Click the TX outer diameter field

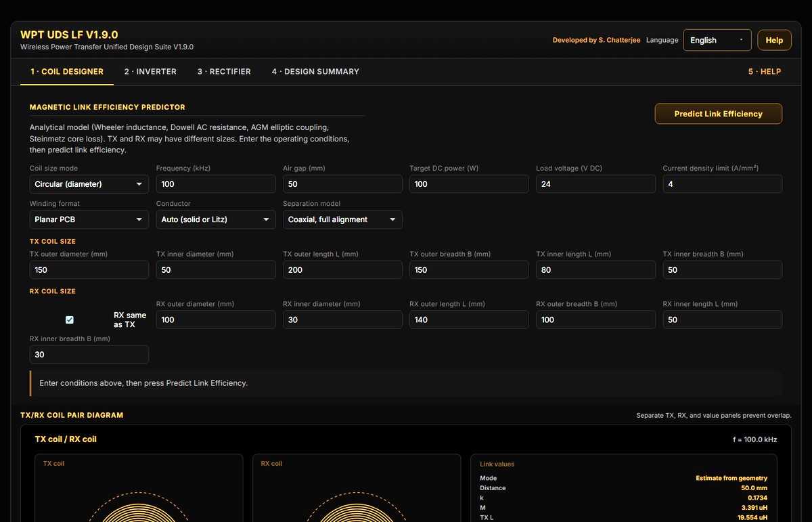point(89,269)
